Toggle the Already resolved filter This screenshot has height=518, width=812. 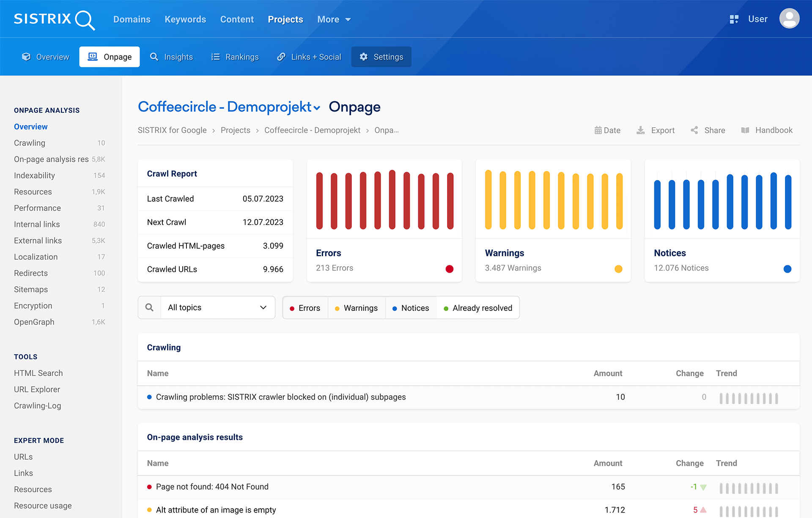click(478, 308)
